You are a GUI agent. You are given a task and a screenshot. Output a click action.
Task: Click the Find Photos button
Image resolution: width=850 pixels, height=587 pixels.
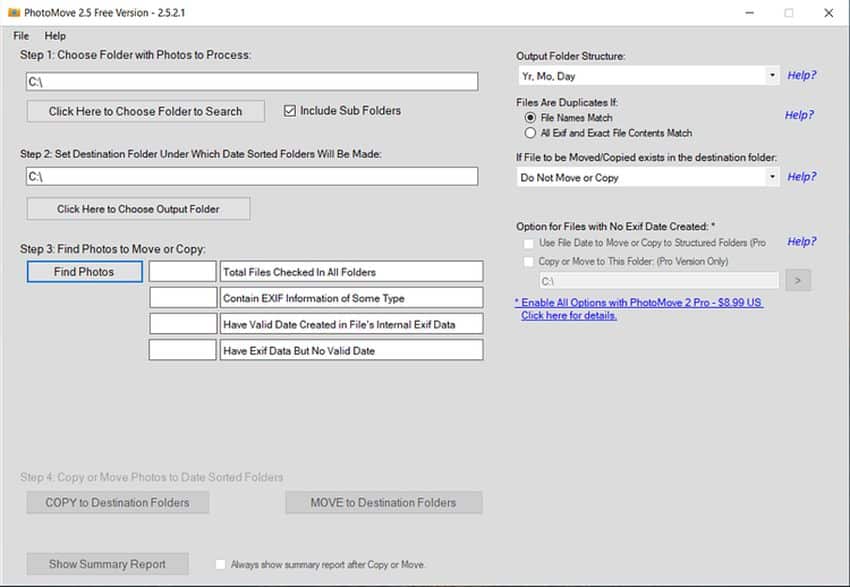85,272
